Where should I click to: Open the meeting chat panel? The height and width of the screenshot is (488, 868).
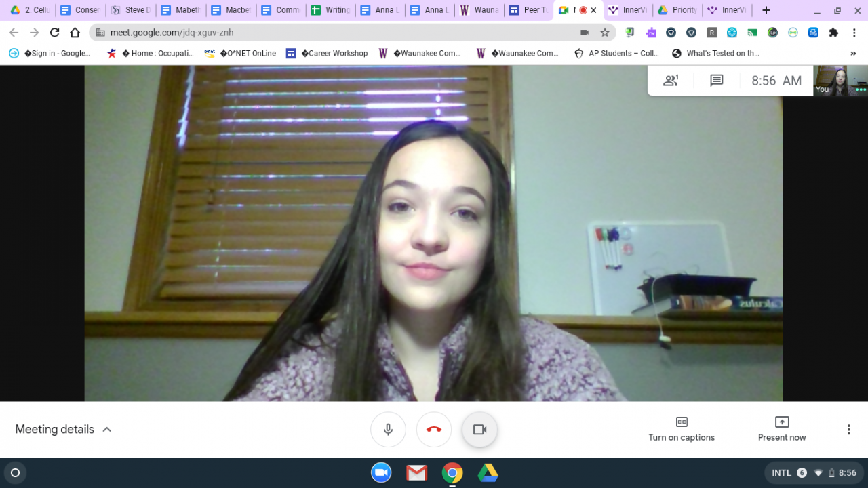(x=716, y=81)
